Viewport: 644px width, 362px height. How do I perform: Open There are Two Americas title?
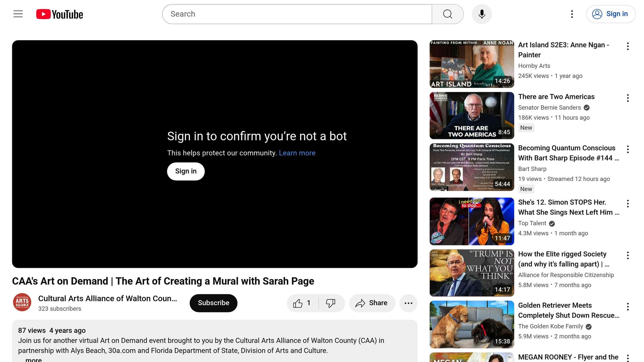tap(556, 97)
